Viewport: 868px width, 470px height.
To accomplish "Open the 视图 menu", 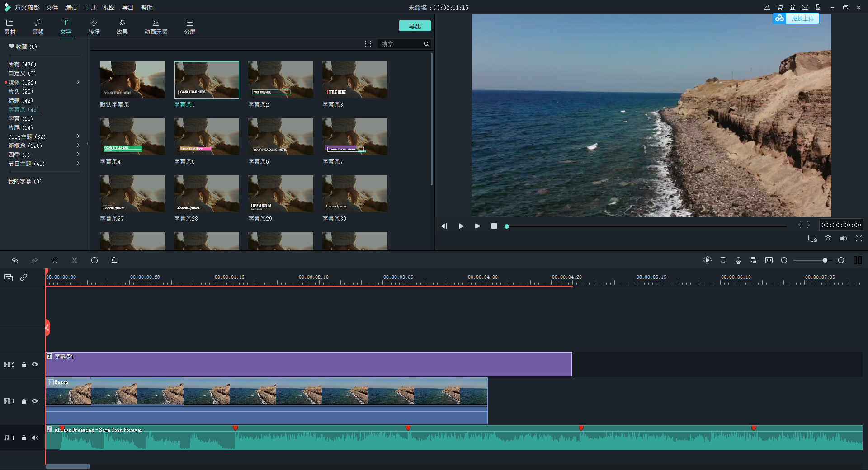I will 109,8.
